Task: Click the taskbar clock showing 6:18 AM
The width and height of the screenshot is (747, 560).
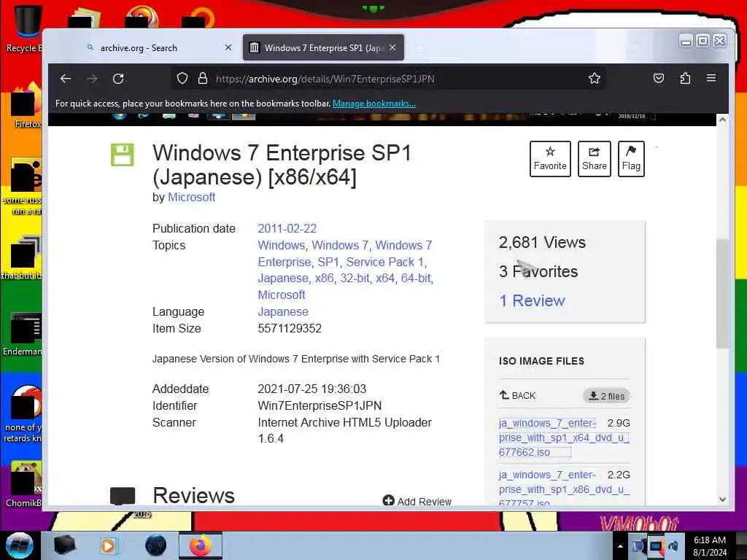Action: tap(709, 545)
